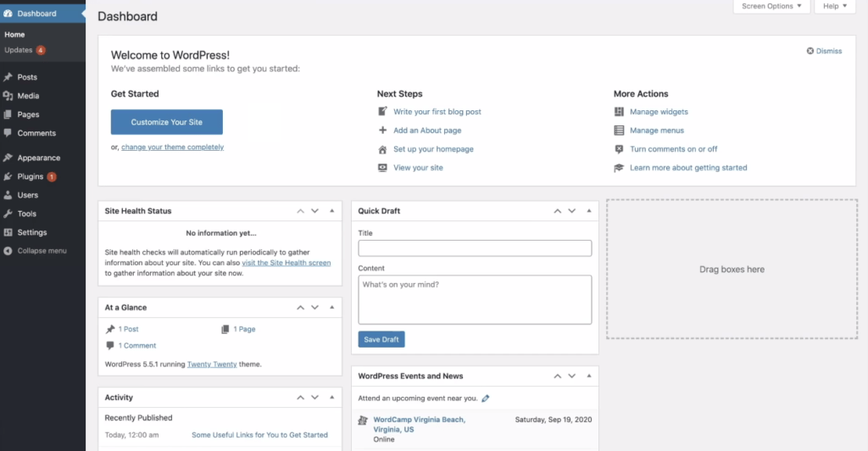Click the monitor icon beside View your site
Image resolution: width=868 pixels, height=451 pixels.
382,168
